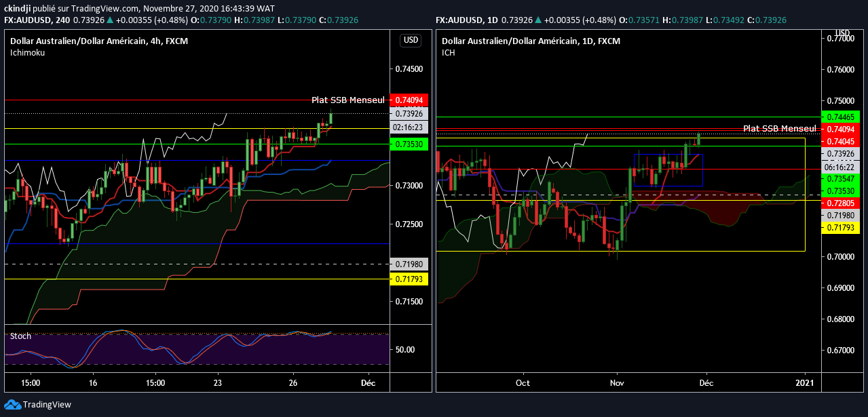Click the 02:16:23 countdown label
Viewport: 868px width, 417px height.
click(x=409, y=127)
